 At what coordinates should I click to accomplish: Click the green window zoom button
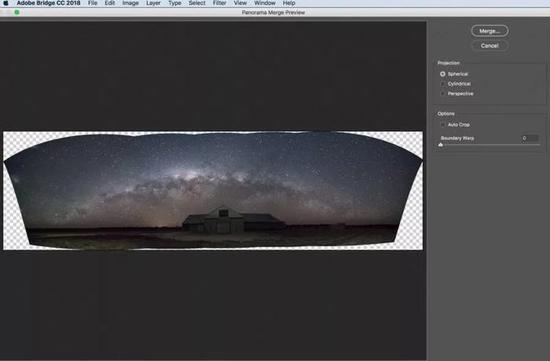click(17, 12)
